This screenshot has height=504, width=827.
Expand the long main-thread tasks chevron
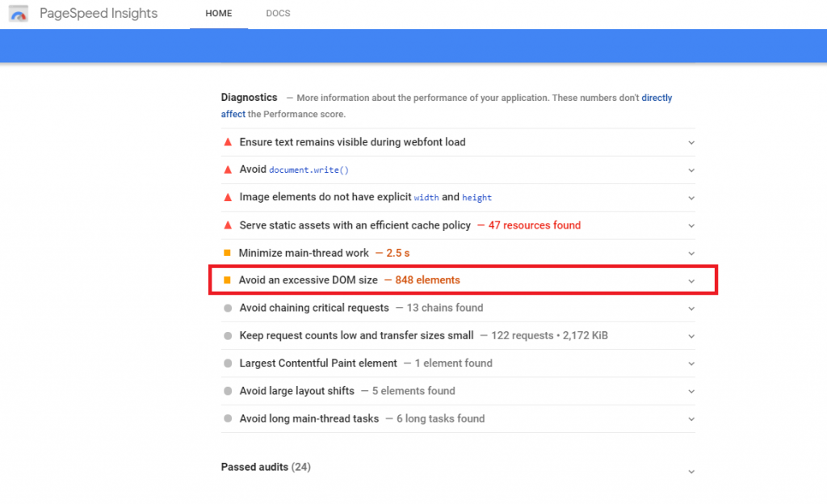click(691, 419)
